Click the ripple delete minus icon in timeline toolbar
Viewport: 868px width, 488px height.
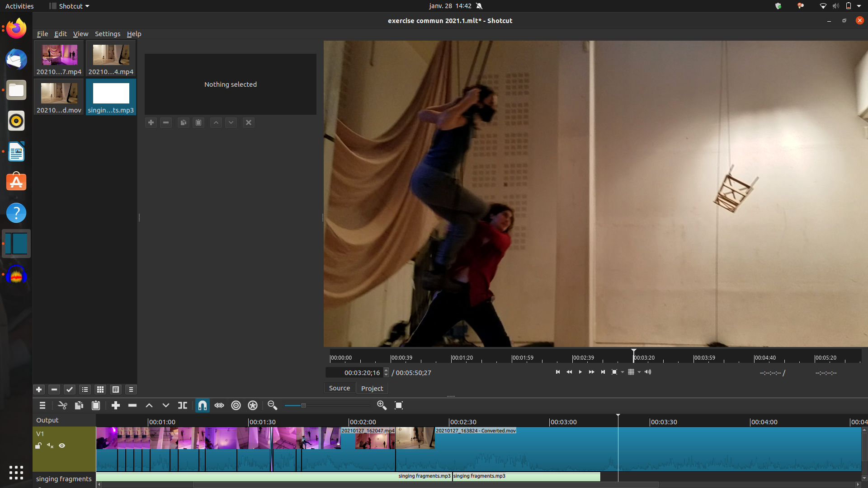132,405
